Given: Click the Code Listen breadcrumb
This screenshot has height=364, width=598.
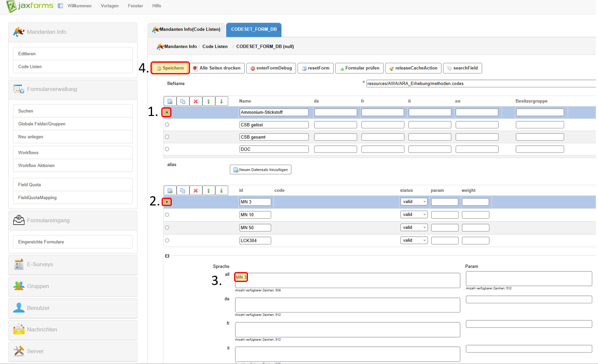Looking at the screenshot, I should 215,46.
